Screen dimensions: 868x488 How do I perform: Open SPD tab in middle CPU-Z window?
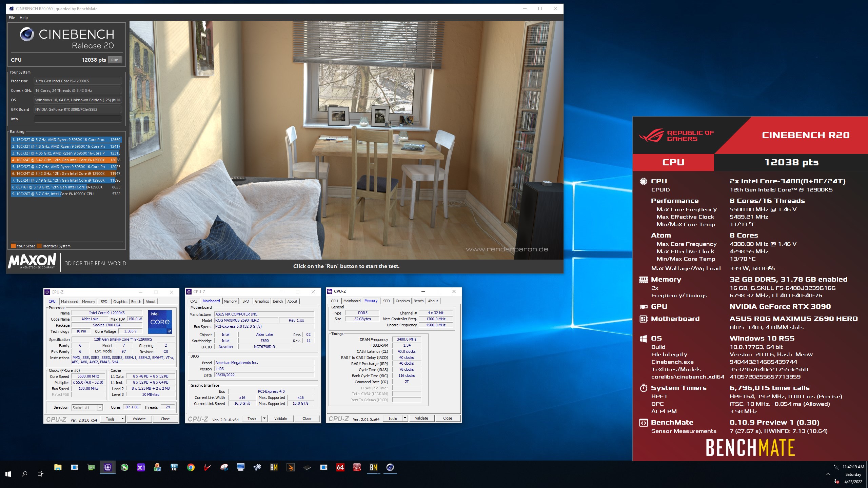[246, 301]
